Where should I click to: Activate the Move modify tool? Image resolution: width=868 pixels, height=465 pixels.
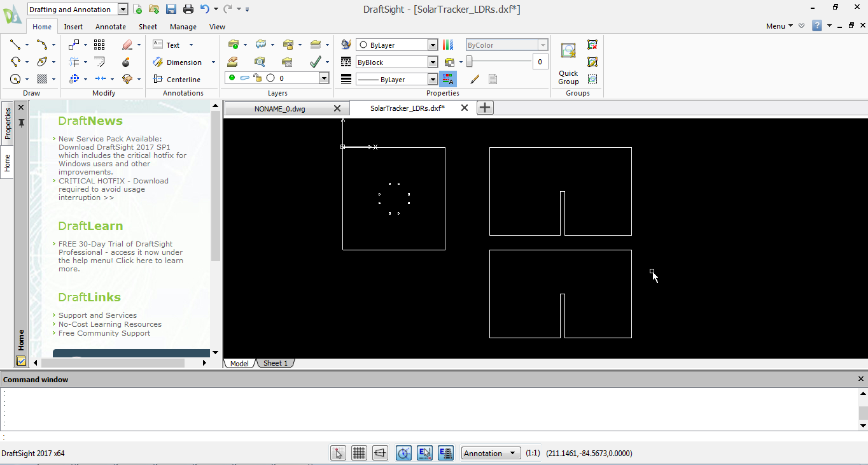[x=74, y=45]
